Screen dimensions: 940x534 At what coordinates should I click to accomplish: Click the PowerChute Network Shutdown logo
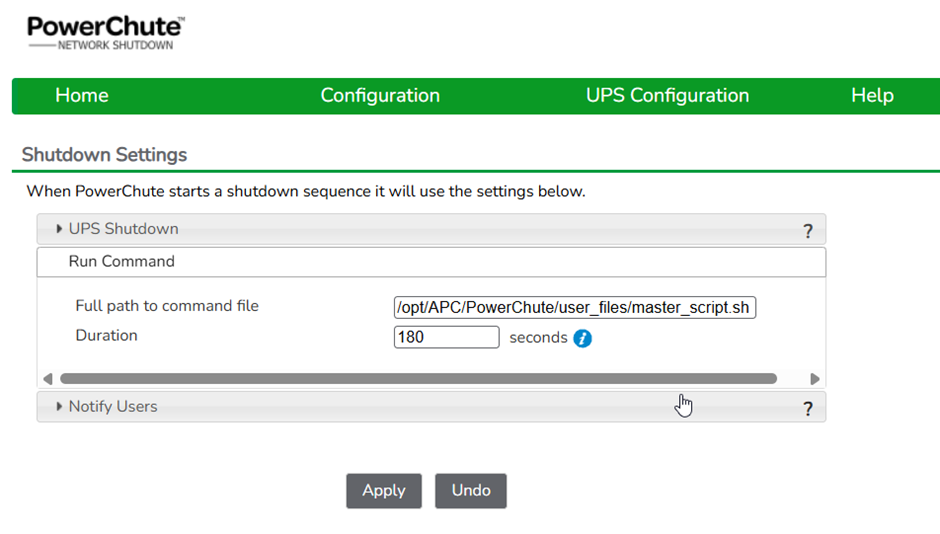point(106,33)
